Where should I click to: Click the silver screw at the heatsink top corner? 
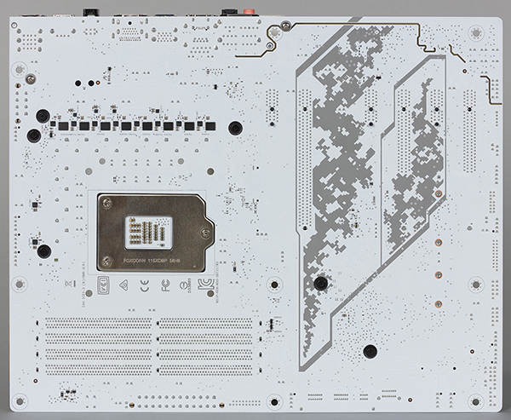click(x=286, y=25)
